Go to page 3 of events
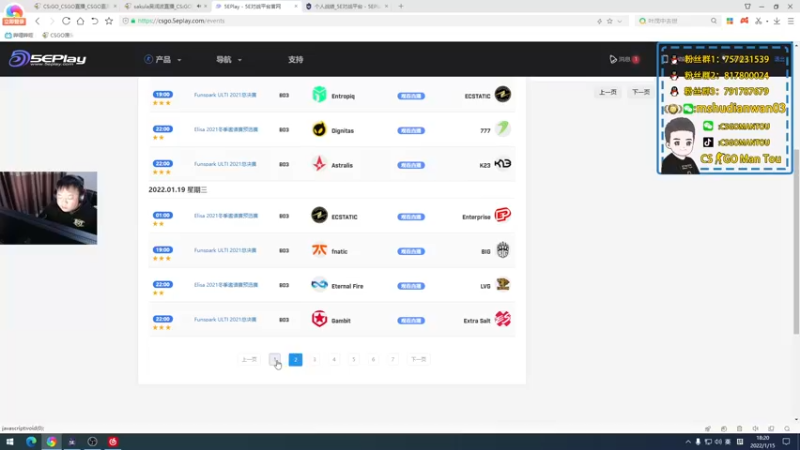This screenshot has width=800, height=450. (x=314, y=359)
